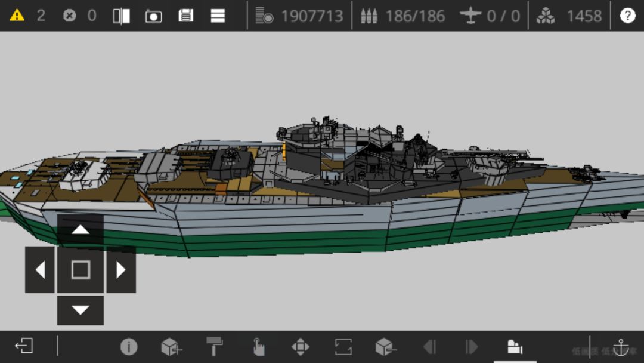The height and width of the screenshot is (363, 644).
Task: Select the white front gun turret on ship
Action: click(85, 176)
